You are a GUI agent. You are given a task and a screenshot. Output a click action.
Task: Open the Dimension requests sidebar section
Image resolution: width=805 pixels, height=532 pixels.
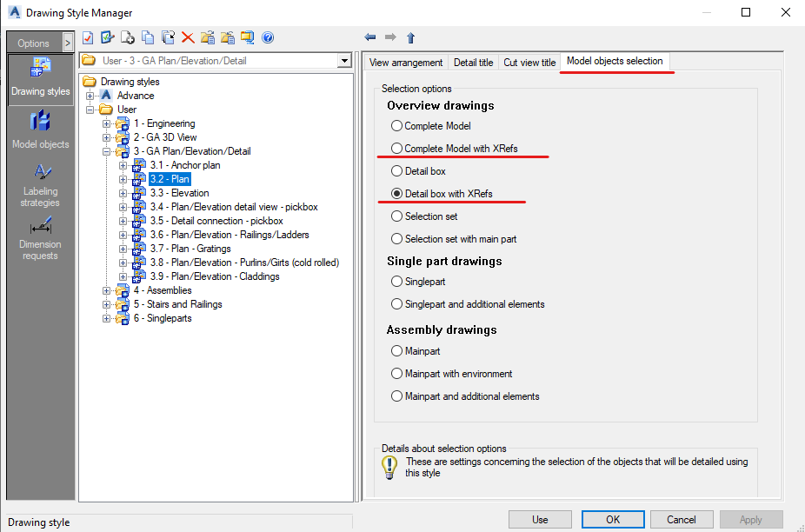[41, 239]
